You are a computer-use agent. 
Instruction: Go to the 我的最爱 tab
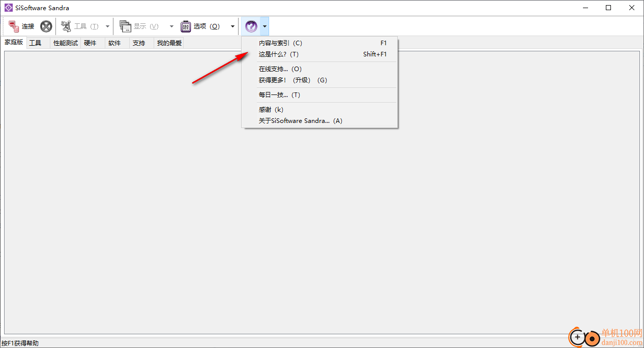pos(169,43)
